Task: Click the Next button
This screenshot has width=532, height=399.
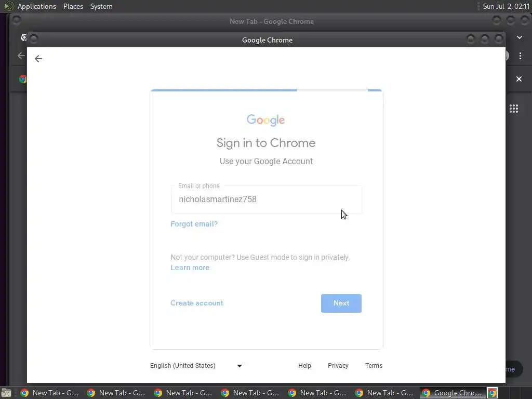Action: (341, 303)
